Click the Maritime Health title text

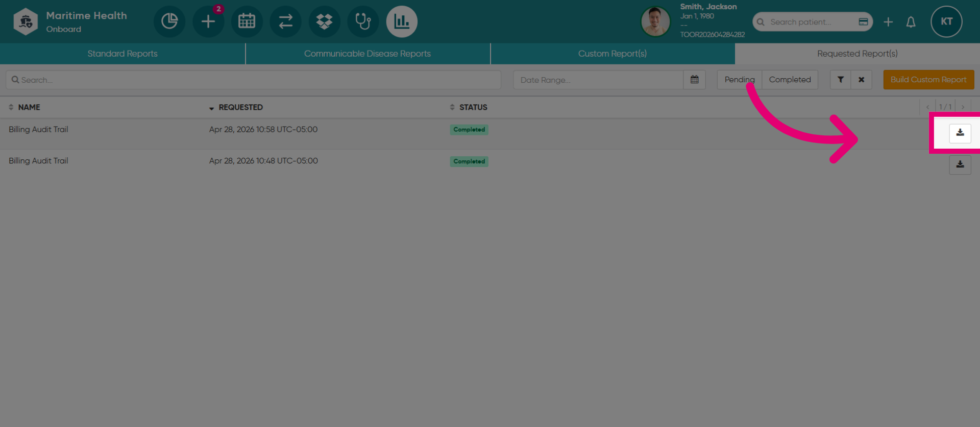87,16
